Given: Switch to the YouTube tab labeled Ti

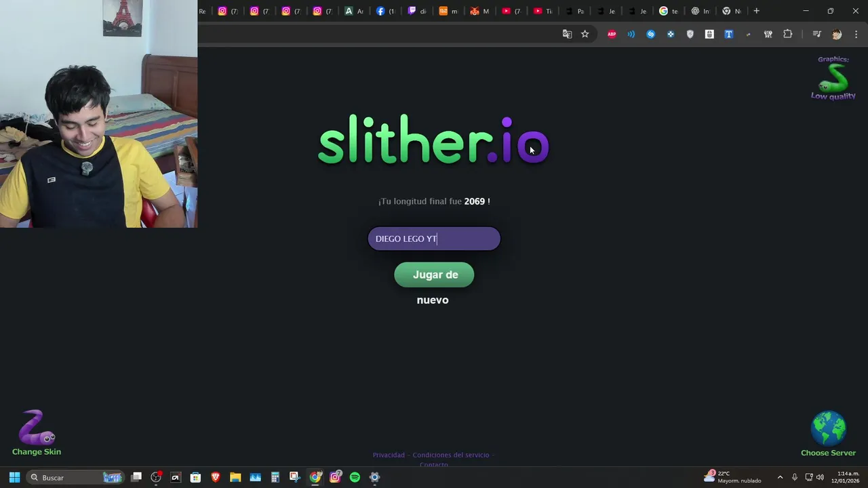Looking at the screenshot, I should point(542,11).
